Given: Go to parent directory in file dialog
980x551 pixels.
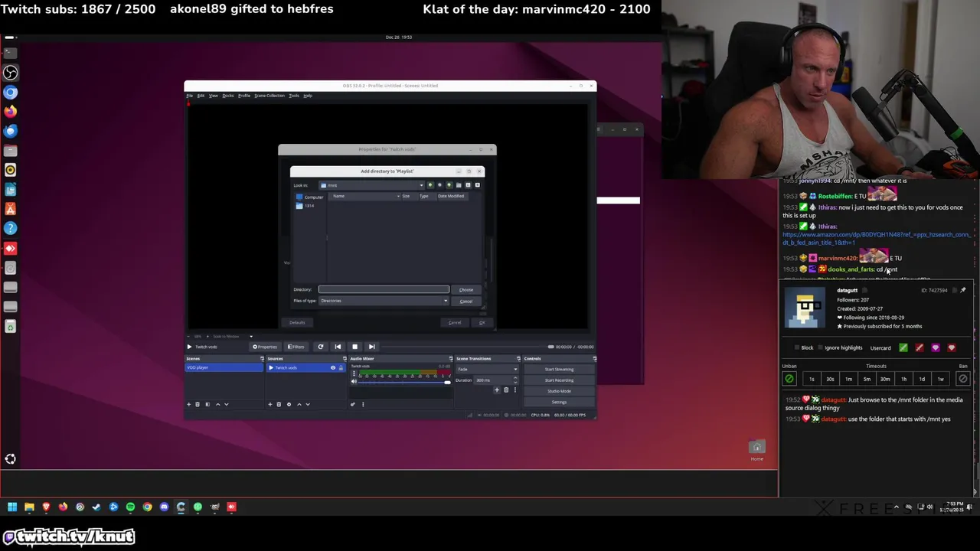Looking at the screenshot, I should [449, 185].
